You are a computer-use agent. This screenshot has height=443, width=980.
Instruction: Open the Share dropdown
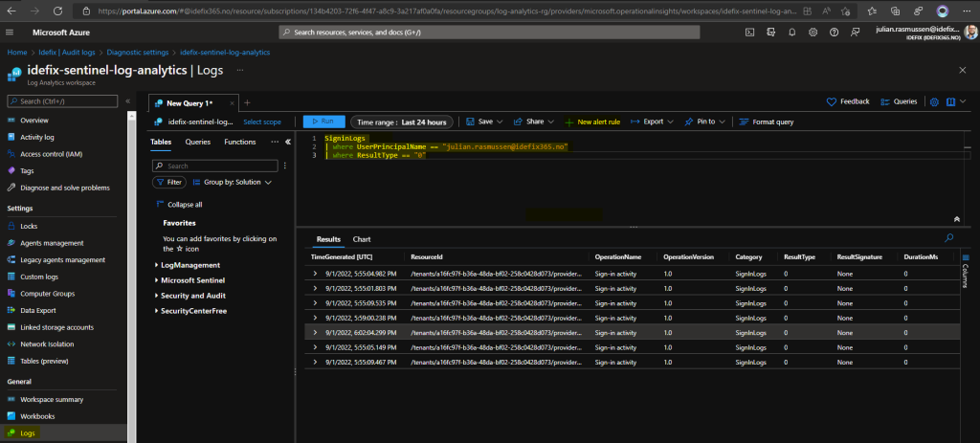(533, 122)
